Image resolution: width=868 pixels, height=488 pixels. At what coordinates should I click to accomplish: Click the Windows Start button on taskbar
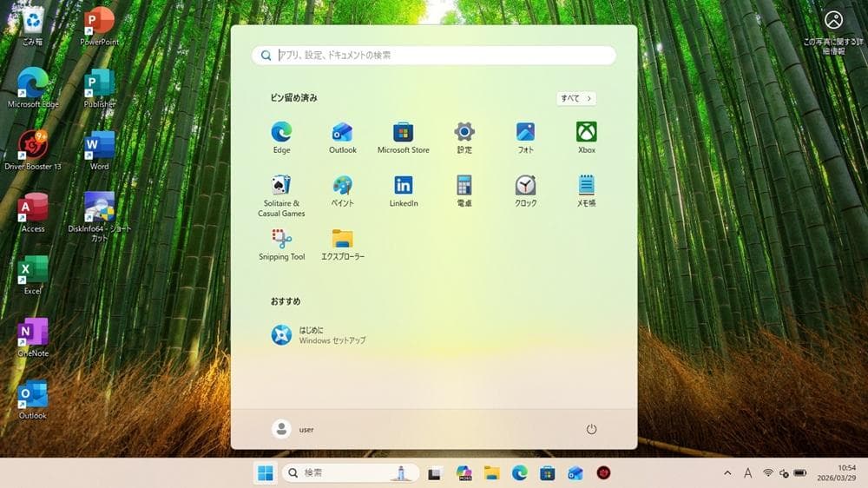click(266, 473)
